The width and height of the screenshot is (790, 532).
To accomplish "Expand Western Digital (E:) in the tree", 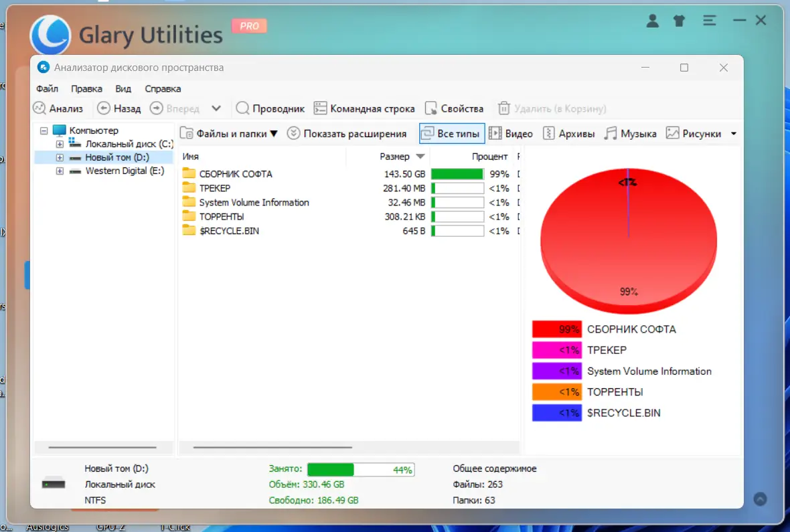I will 59,171.
